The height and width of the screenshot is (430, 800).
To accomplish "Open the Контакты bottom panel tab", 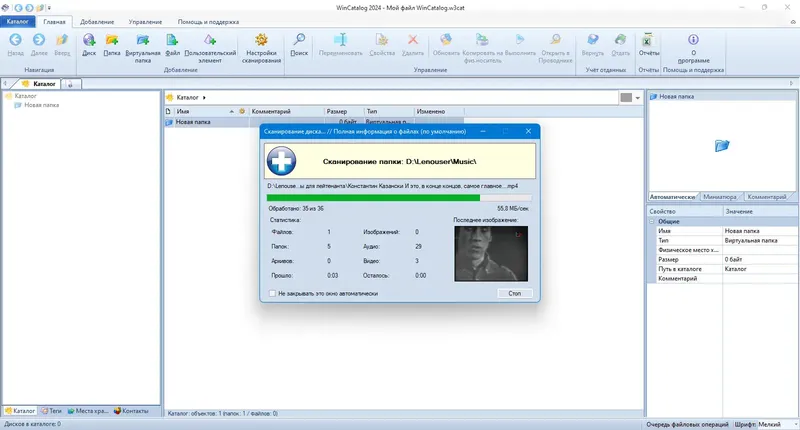I will tap(131, 411).
